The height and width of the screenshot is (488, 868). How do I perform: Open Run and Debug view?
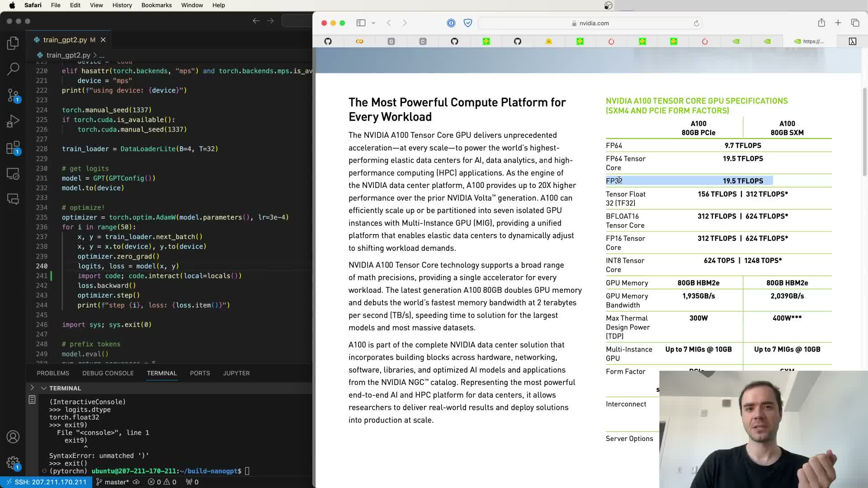click(x=13, y=122)
